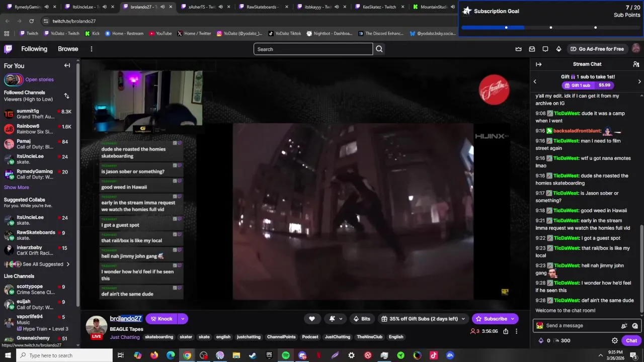The width and height of the screenshot is (644, 362).
Task: Go to previous gift sub banner arrow
Action: pyautogui.click(x=535, y=81)
